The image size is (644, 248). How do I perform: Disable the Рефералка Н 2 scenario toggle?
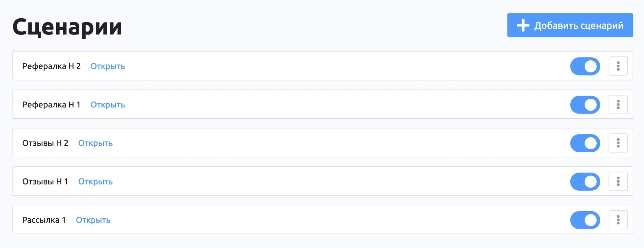pos(585,66)
